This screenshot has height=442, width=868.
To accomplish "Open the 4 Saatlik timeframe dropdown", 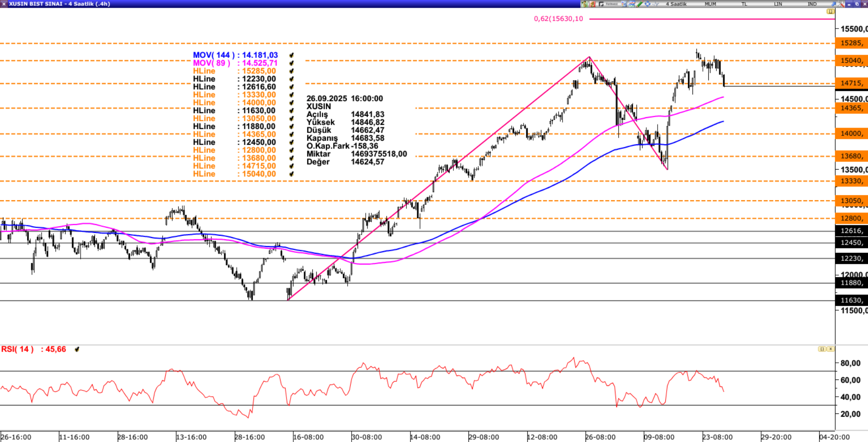I will click(676, 4).
